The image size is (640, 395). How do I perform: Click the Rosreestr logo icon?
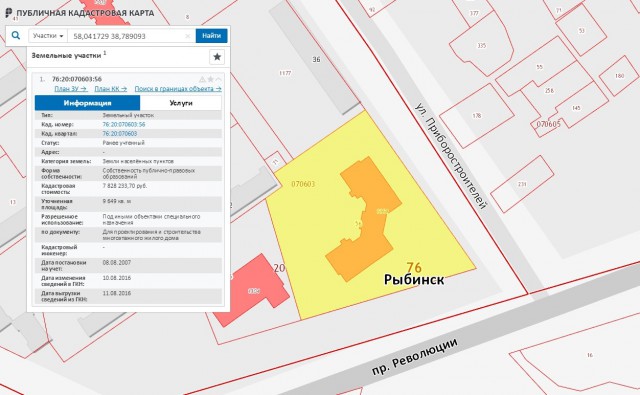point(9,13)
